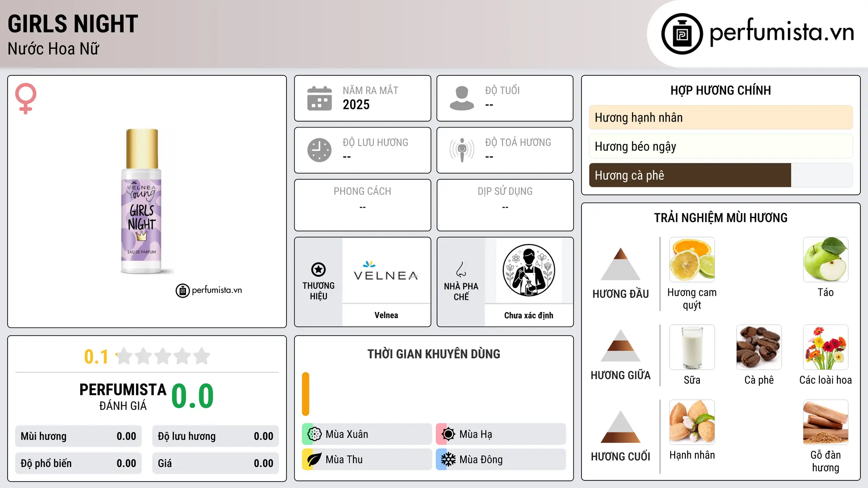Click the calendar icon for Năm ra mắt
Image resolution: width=868 pixels, height=488 pixels.
320,98
